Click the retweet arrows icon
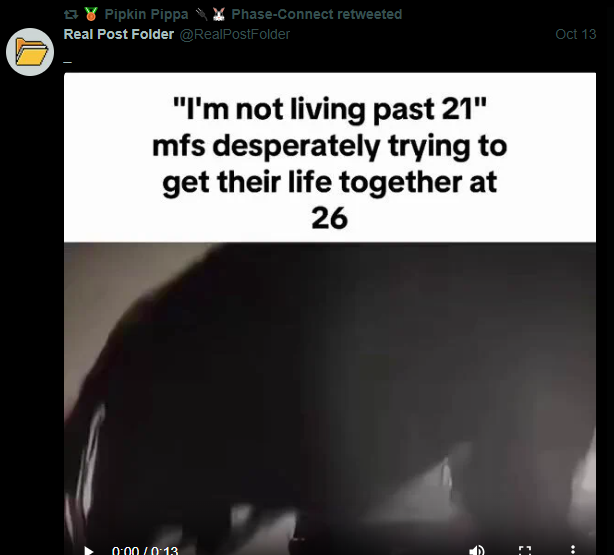The width and height of the screenshot is (614, 555). click(71, 15)
